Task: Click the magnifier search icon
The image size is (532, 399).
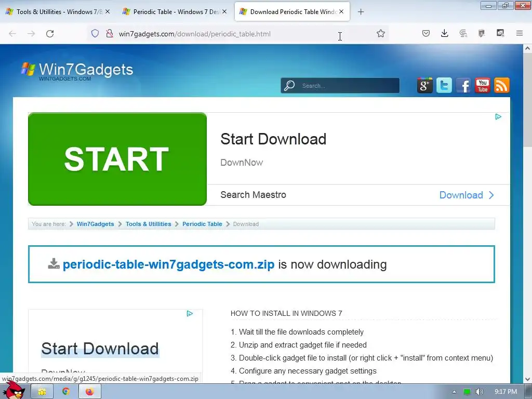Action: click(289, 86)
